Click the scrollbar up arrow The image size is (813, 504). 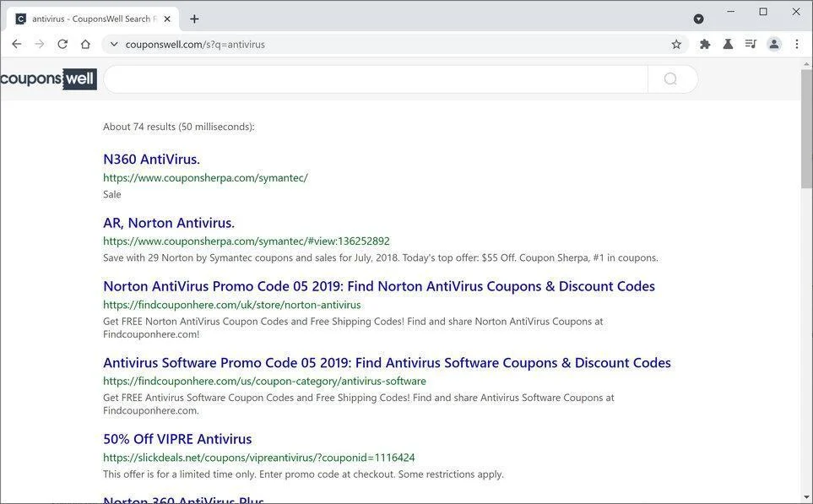(806, 64)
